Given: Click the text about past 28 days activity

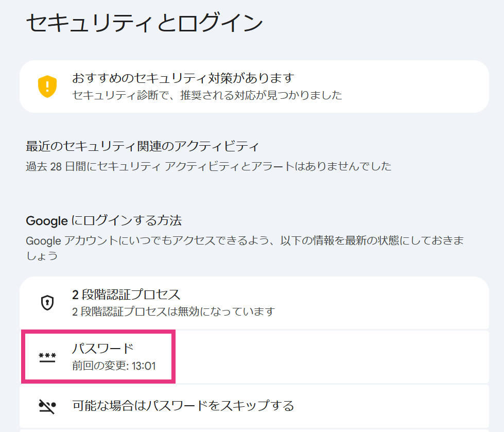Looking at the screenshot, I should point(208,166).
